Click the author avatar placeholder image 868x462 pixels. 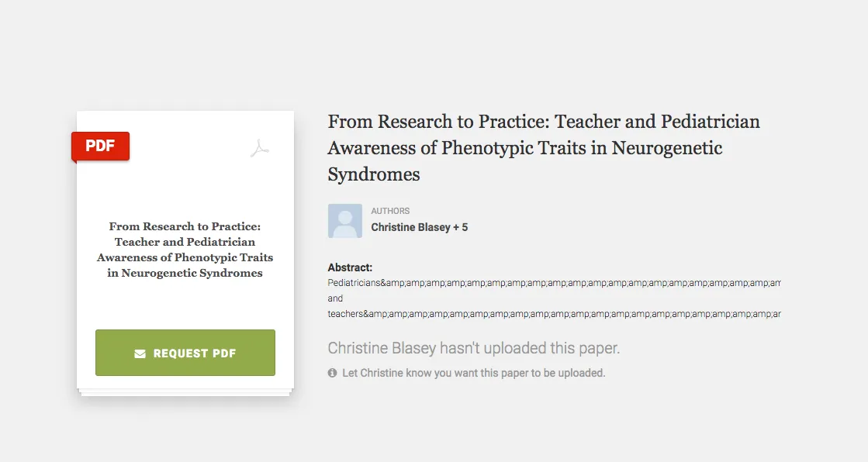(x=345, y=221)
